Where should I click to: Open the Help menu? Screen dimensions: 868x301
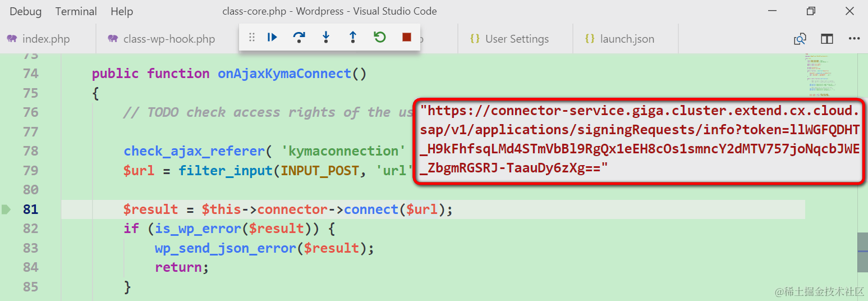[122, 11]
